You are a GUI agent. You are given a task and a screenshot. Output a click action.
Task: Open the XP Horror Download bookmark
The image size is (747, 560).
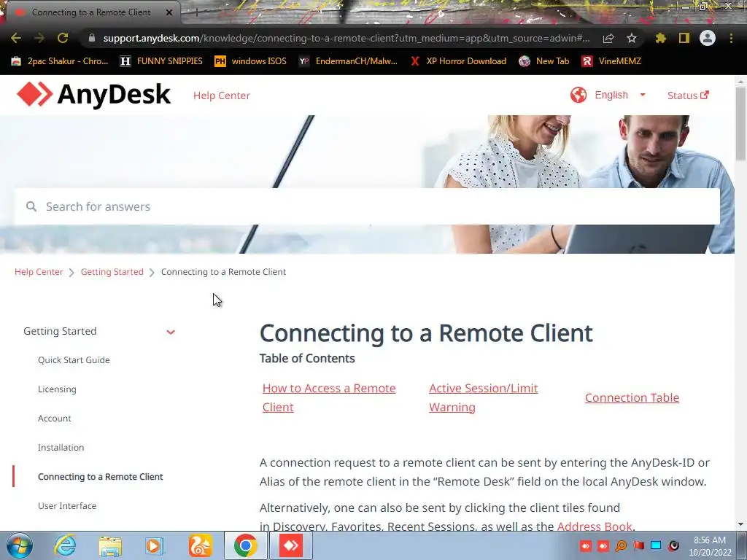tap(458, 61)
